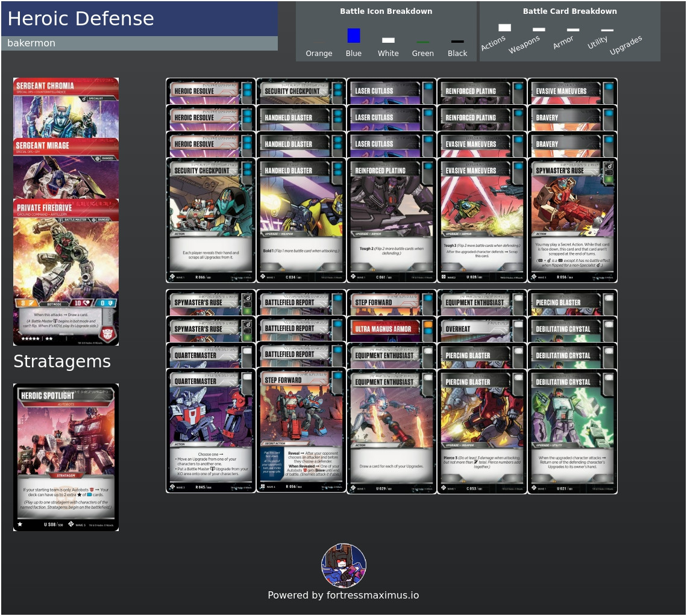Open the Security Checkpoint card showing full artwork
This screenshot has width=687, height=616.
click(210, 220)
